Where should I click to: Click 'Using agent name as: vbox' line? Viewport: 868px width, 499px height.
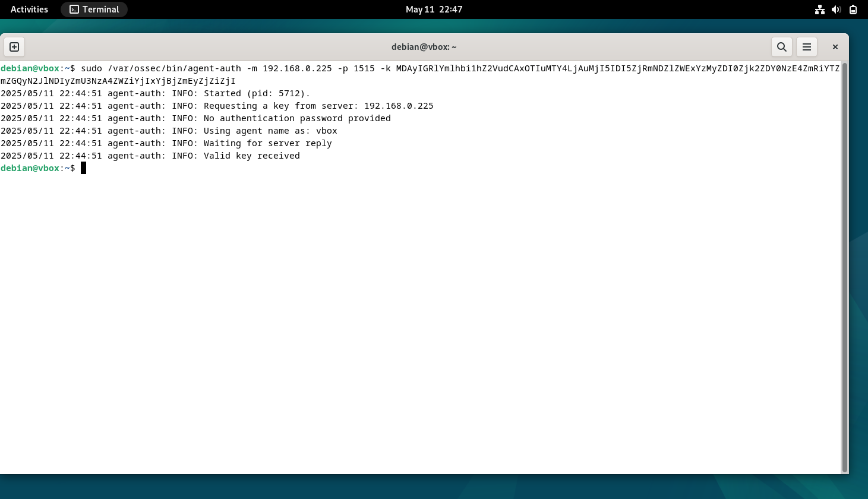169,131
